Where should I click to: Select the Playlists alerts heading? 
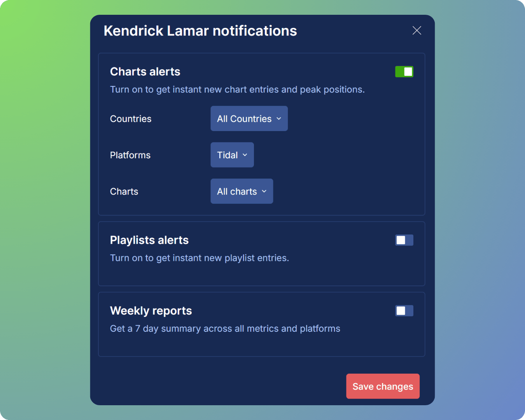click(x=149, y=240)
